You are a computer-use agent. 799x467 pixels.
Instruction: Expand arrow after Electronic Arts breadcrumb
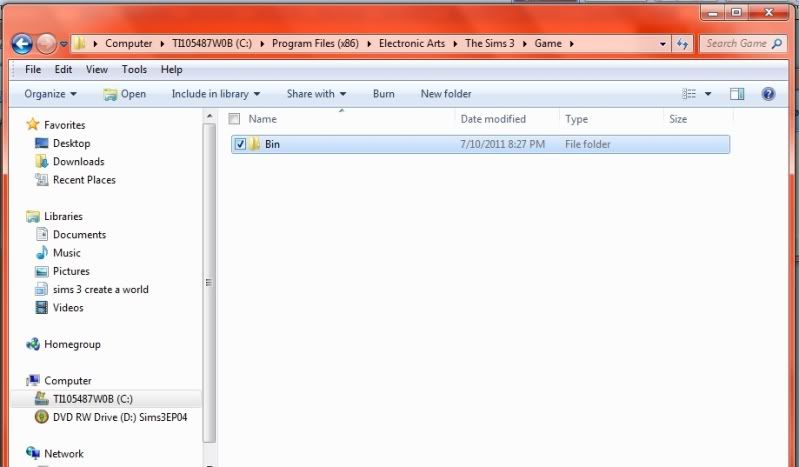tap(455, 44)
